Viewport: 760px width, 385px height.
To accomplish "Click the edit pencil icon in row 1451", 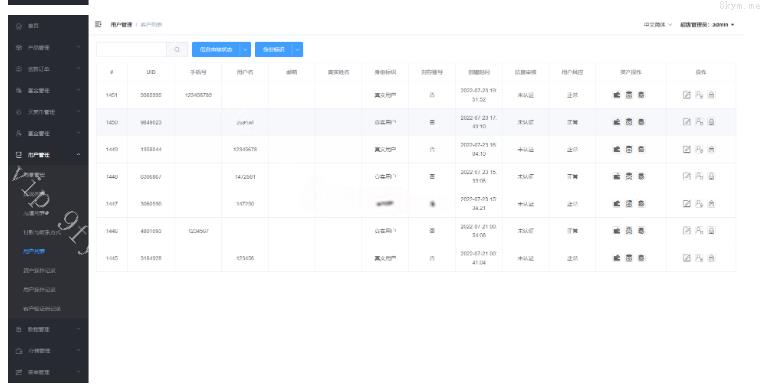I will click(x=686, y=95).
